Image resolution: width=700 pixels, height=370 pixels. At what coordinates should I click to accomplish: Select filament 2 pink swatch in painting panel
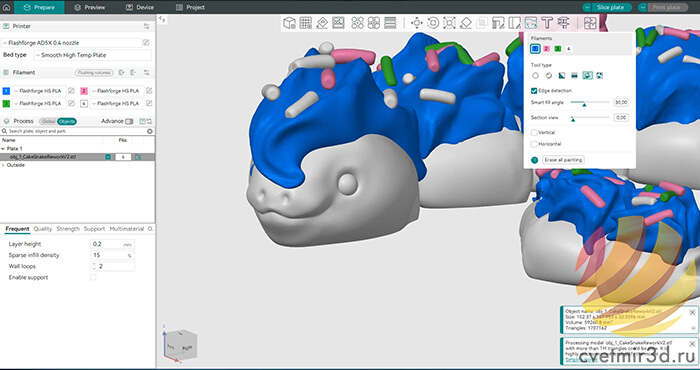pyautogui.click(x=546, y=49)
